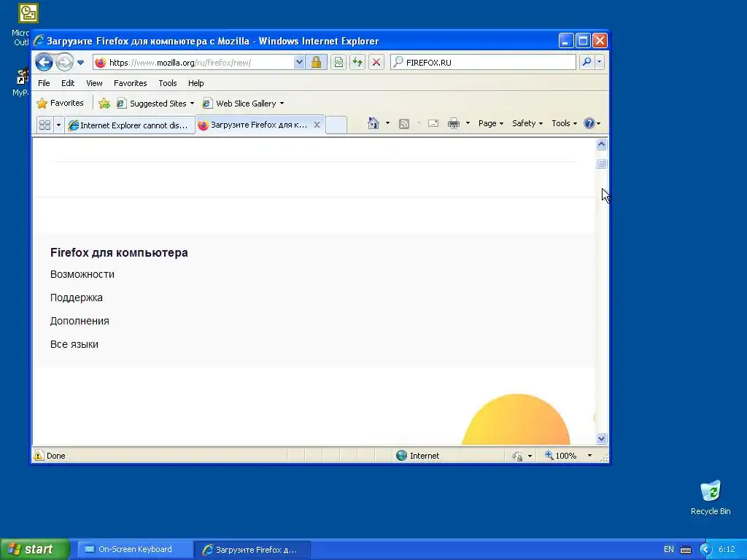Open the Возможности link
This screenshot has height=560, width=747.
tap(82, 274)
